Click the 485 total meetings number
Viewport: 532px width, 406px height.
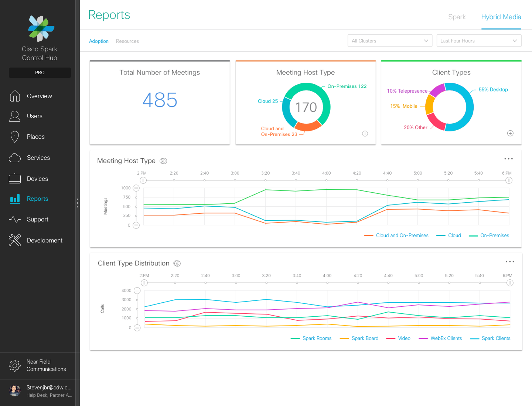point(160,100)
